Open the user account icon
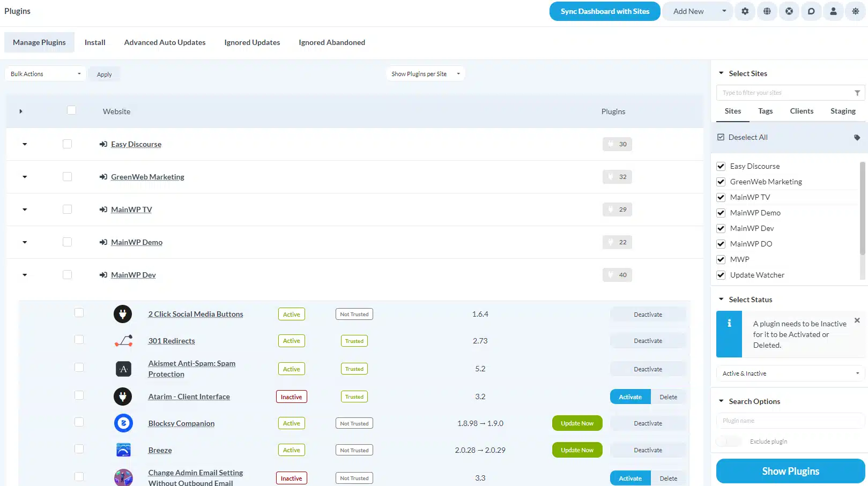Viewport: 868px width, 486px height. coord(833,11)
